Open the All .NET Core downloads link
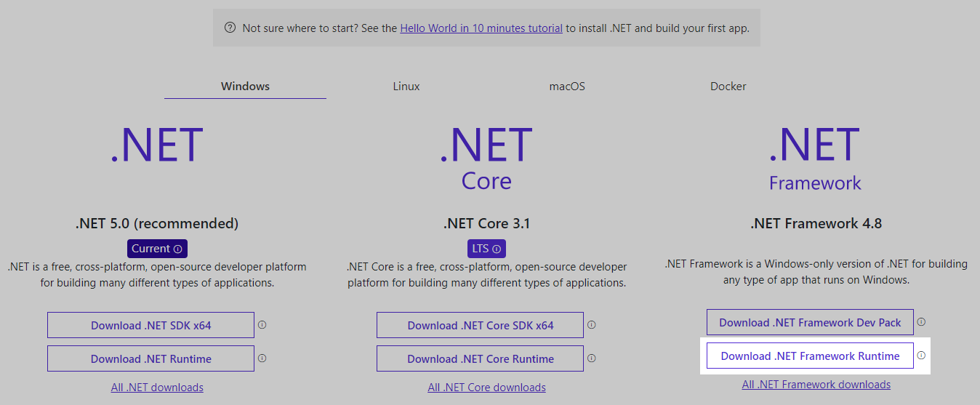Viewport: 980px width, 405px height. click(x=486, y=388)
